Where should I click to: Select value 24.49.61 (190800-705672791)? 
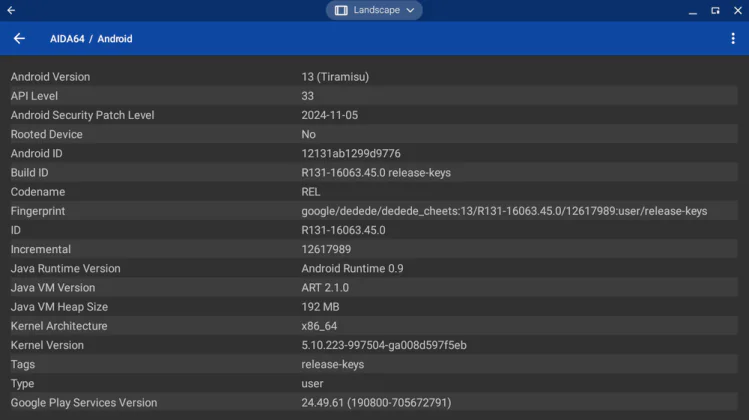click(376, 402)
